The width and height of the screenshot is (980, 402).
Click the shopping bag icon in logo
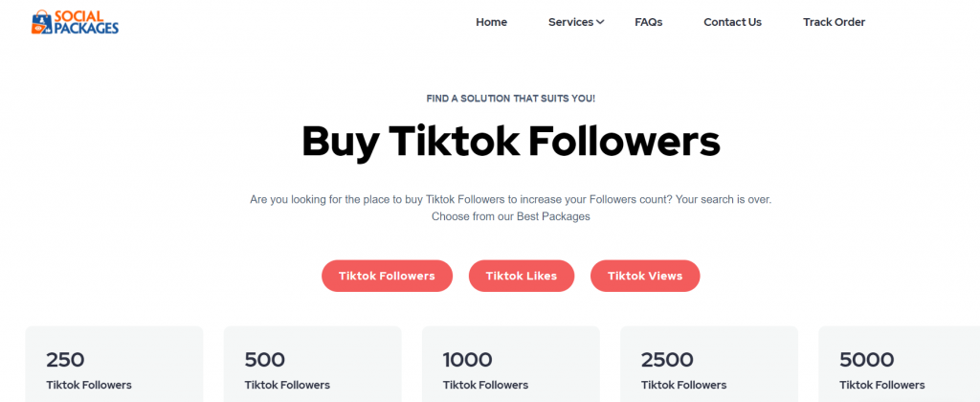point(41,23)
